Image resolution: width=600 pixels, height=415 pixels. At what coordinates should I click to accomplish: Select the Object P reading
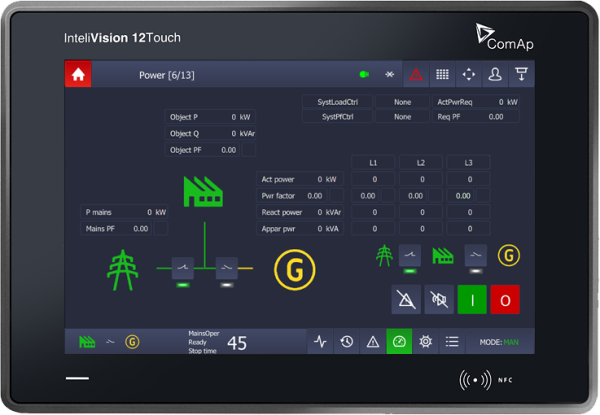pos(210,117)
